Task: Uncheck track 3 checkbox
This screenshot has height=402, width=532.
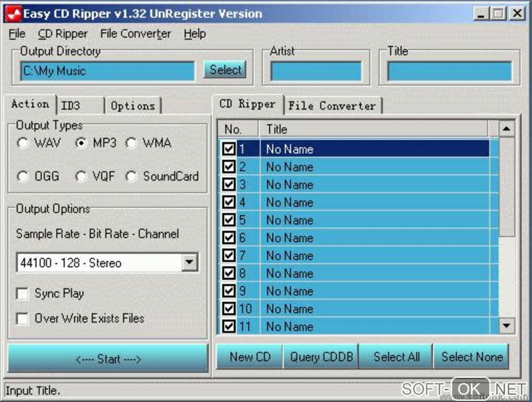Action: pos(228,184)
